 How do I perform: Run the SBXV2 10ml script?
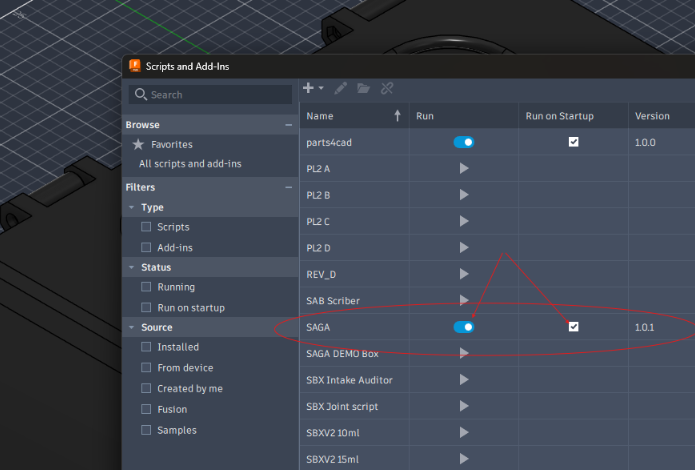pos(464,432)
